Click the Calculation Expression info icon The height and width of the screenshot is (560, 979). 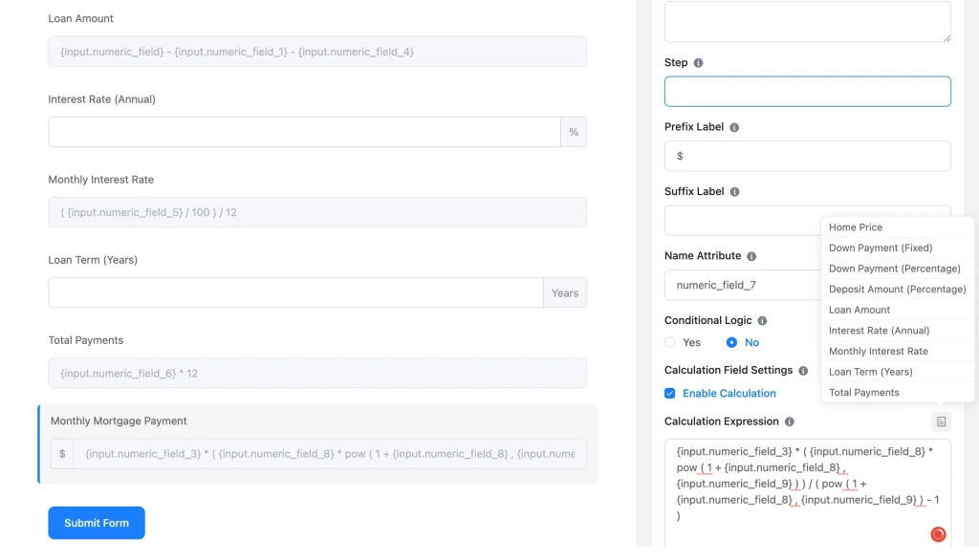click(x=789, y=421)
